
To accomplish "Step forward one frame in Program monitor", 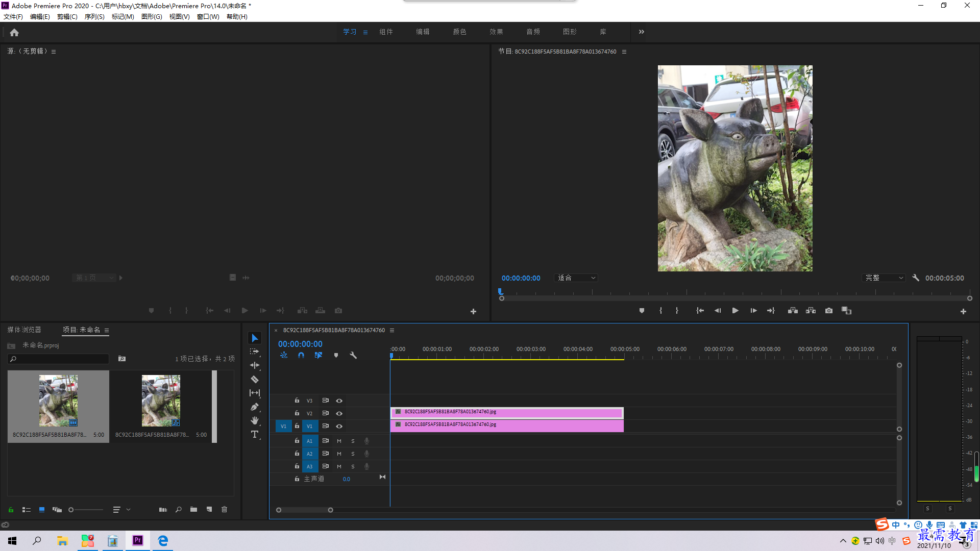I will [x=753, y=311].
